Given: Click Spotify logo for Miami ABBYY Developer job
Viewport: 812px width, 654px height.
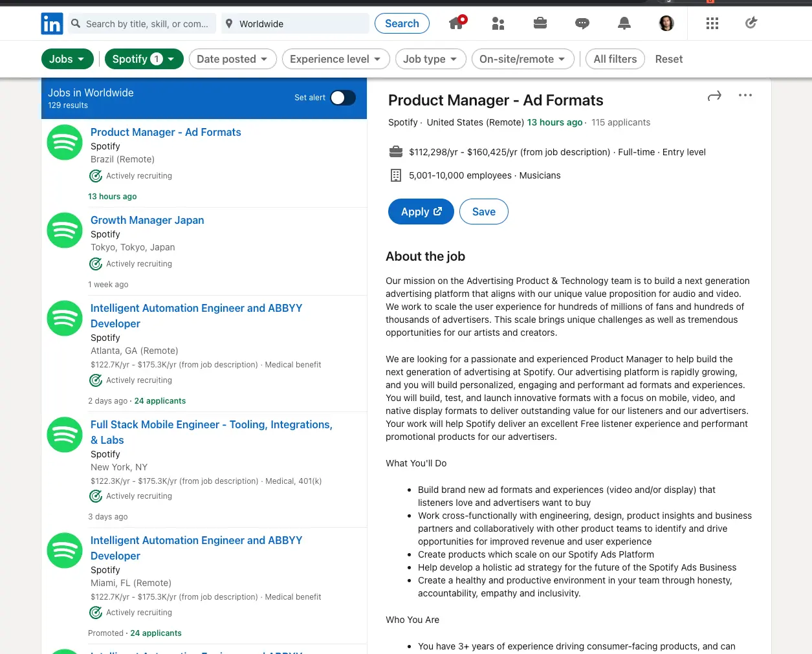Looking at the screenshot, I should [x=65, y=550].
